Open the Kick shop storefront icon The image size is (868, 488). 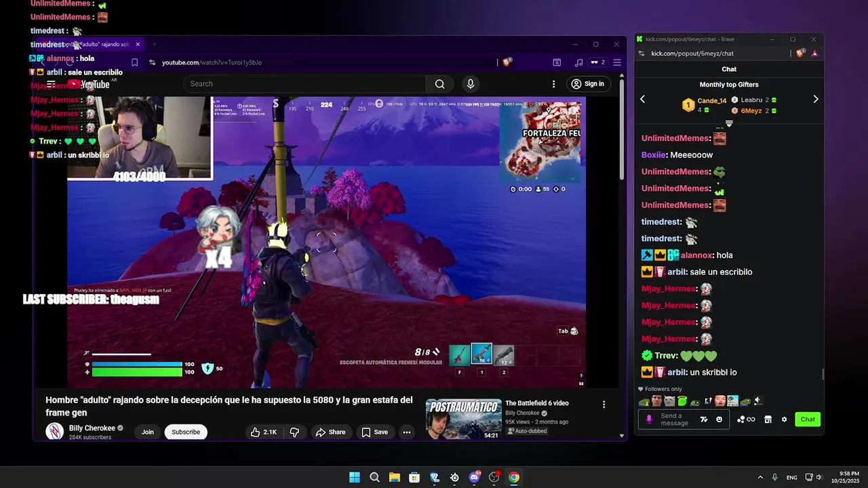click(x=768, y=420)
